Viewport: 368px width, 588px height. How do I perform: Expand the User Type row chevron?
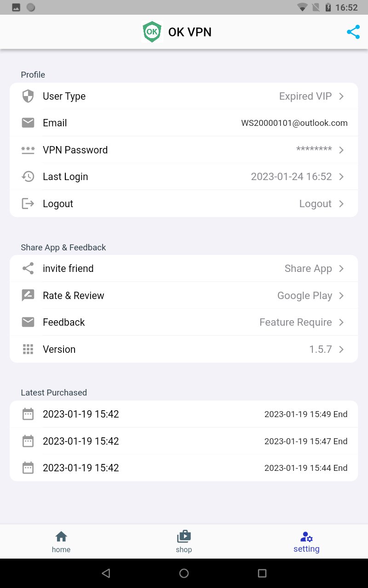pos(341,96)
